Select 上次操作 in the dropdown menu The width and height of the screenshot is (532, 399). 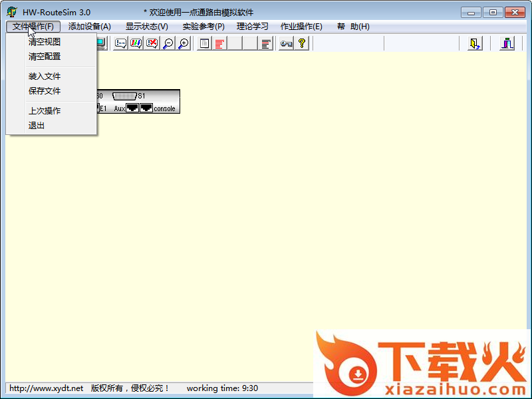click(45, 111)
